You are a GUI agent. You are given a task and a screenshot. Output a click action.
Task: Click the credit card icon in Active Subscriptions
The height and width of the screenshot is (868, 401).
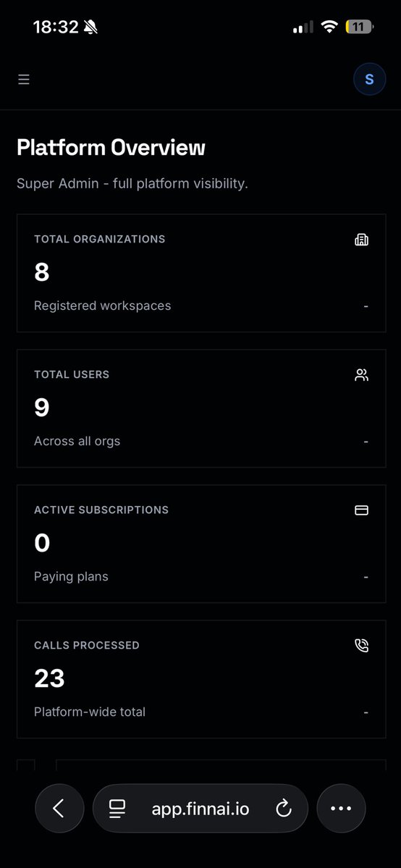(361, 510)
